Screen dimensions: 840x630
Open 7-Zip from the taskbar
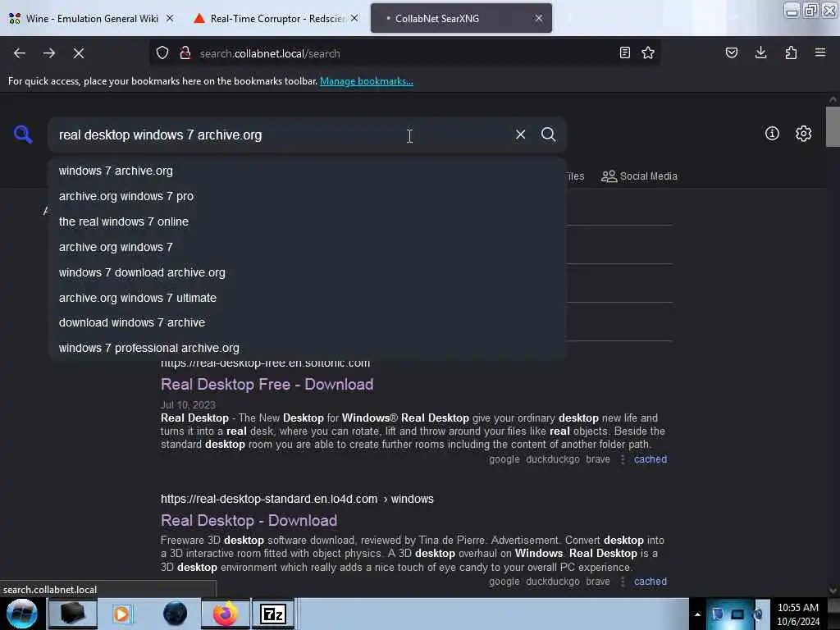pyautogui.click(x=273, y=614)
